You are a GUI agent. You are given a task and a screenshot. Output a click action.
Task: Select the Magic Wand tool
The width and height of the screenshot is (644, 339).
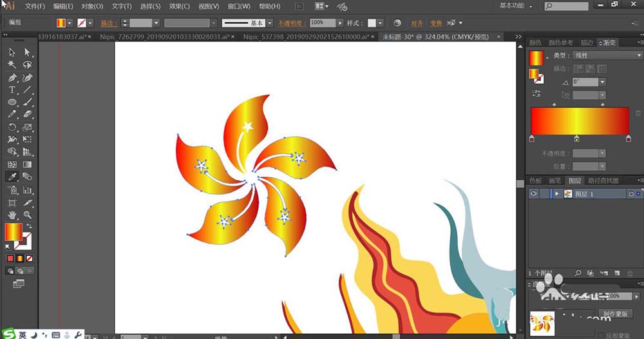[x=12, y=64]
